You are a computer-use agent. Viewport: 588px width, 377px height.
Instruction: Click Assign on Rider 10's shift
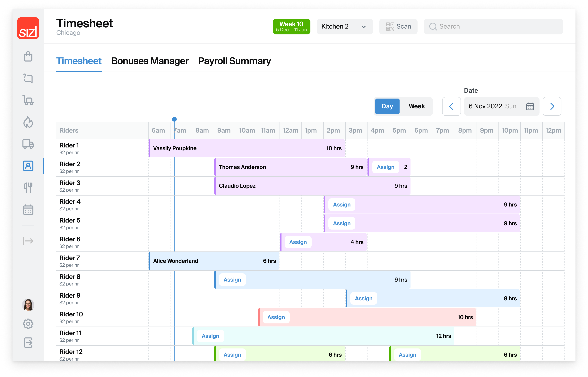[276, 317]
